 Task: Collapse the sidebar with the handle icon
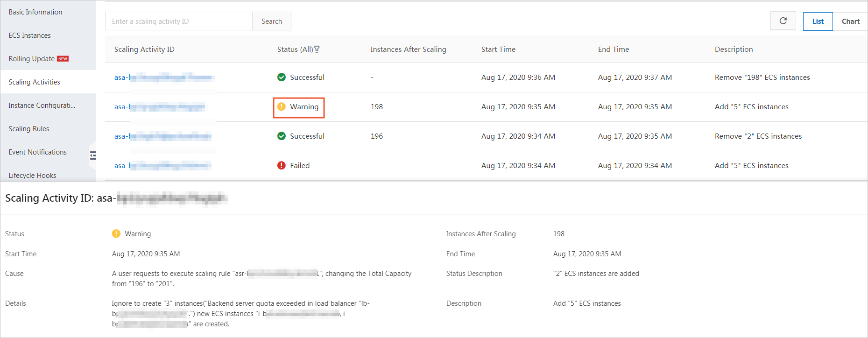tap(93, 155)
